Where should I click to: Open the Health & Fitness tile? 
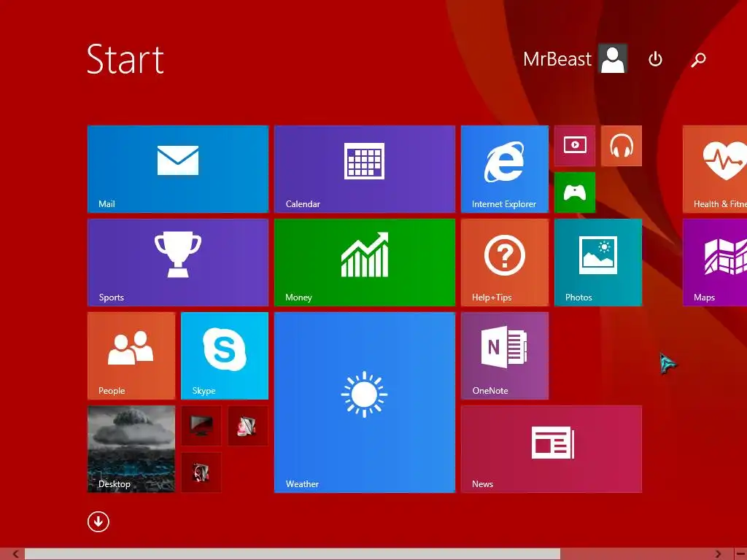[715, 169]
